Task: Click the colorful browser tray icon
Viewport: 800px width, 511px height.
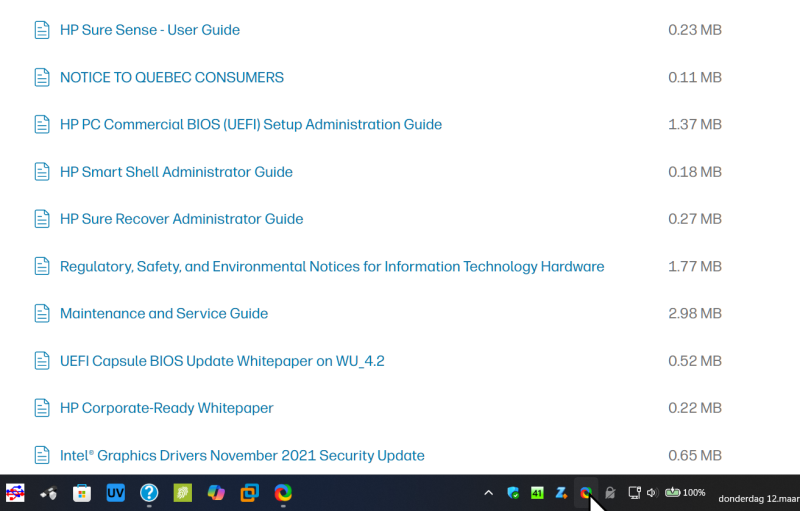Action: [586, 493]
